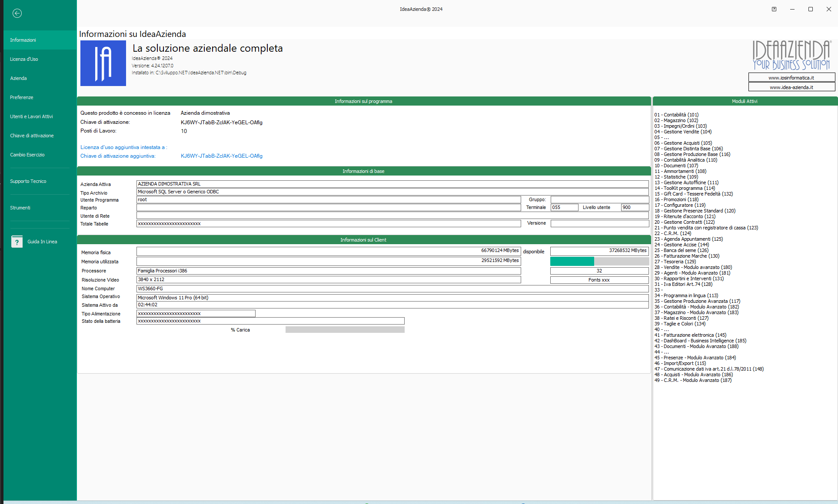Click 'Licenza d'uso aggiuntiva intestata a' link

pos(123,147)
